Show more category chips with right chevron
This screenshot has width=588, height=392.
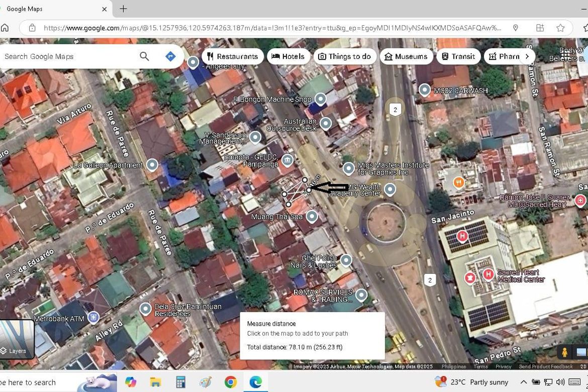coord(527,56)
